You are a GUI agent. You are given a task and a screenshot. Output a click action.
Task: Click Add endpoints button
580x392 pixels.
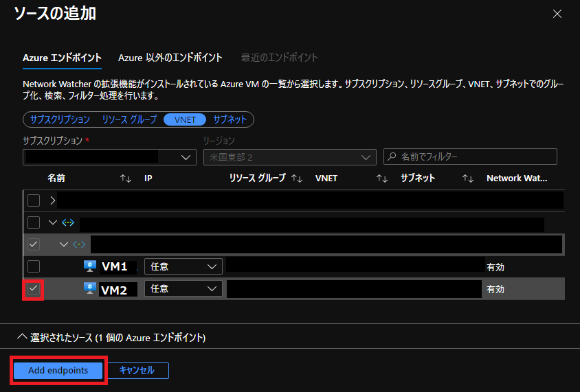(58, 370)
